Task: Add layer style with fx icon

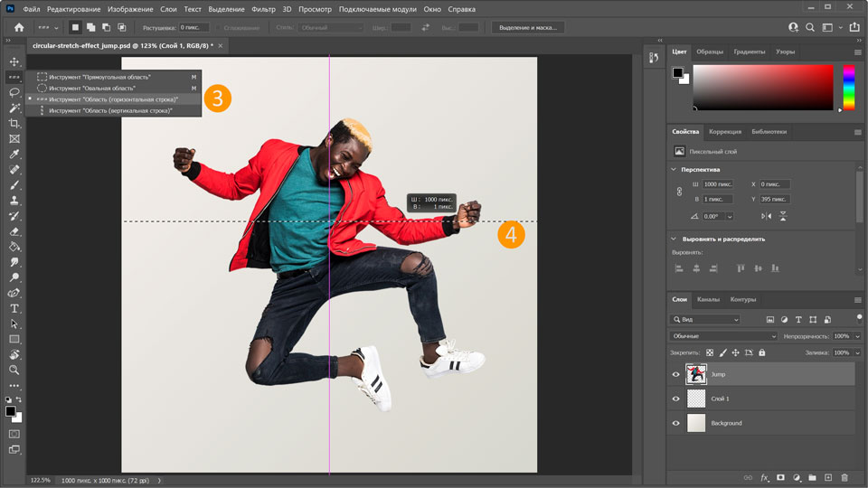Action: coord(764,476)
